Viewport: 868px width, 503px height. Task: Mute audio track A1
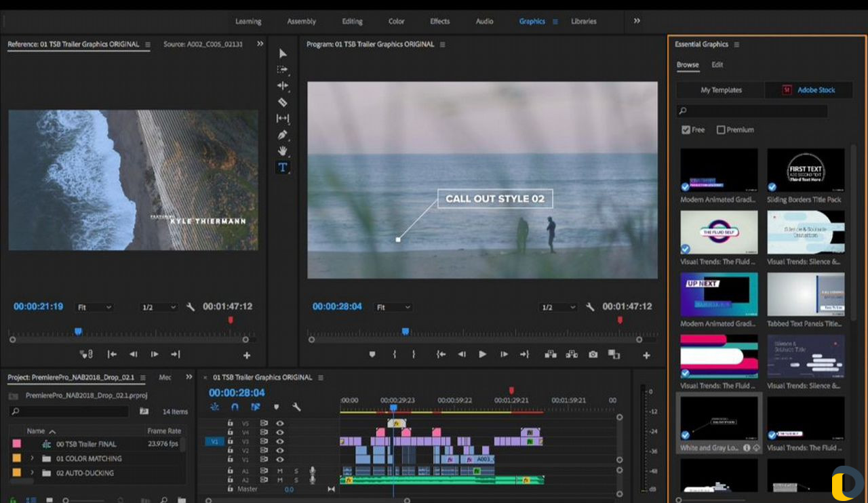point(279,470)
